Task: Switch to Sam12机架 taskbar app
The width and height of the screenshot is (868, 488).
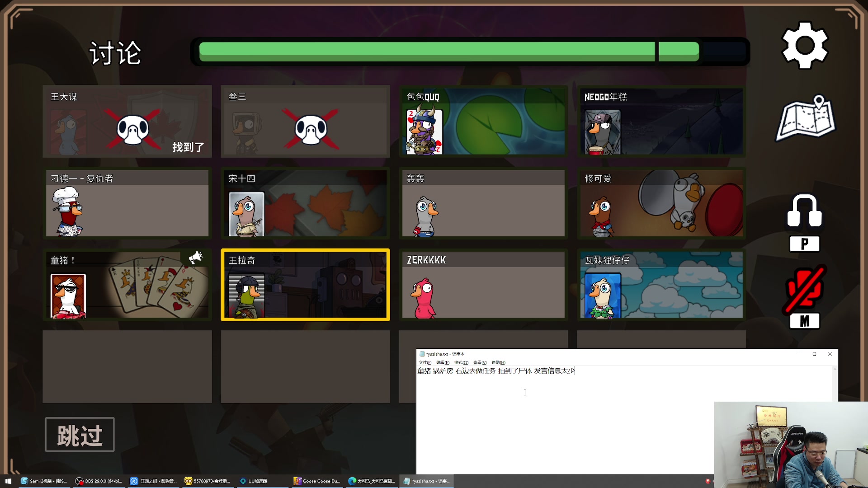Action: [44, 481]
